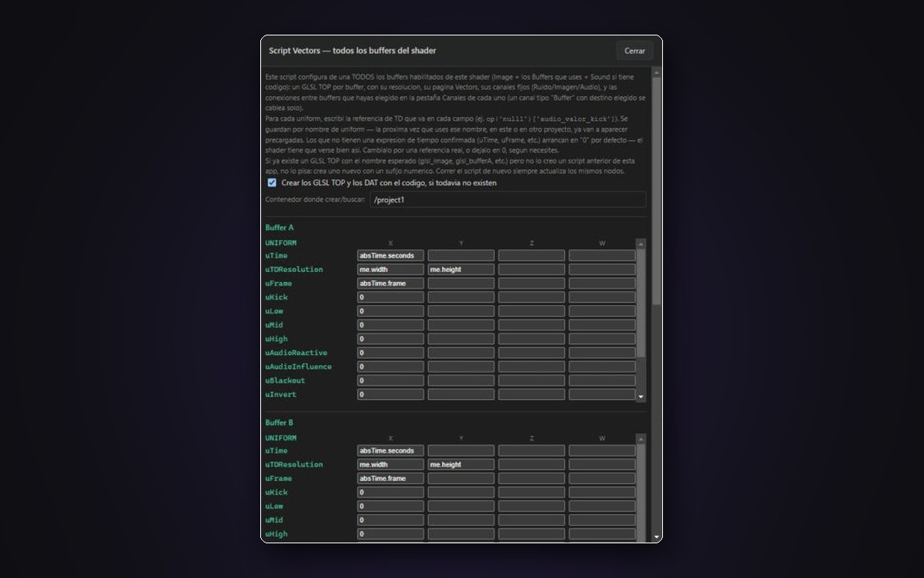Click the 'Buffer B' section heading
924x578 pixels.
[280, 423]
